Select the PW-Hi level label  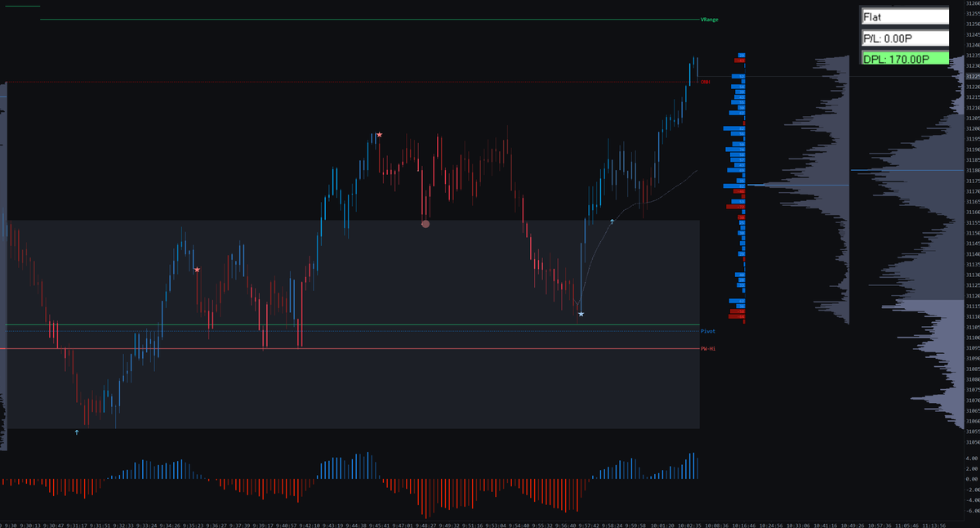tap(708, 349)
